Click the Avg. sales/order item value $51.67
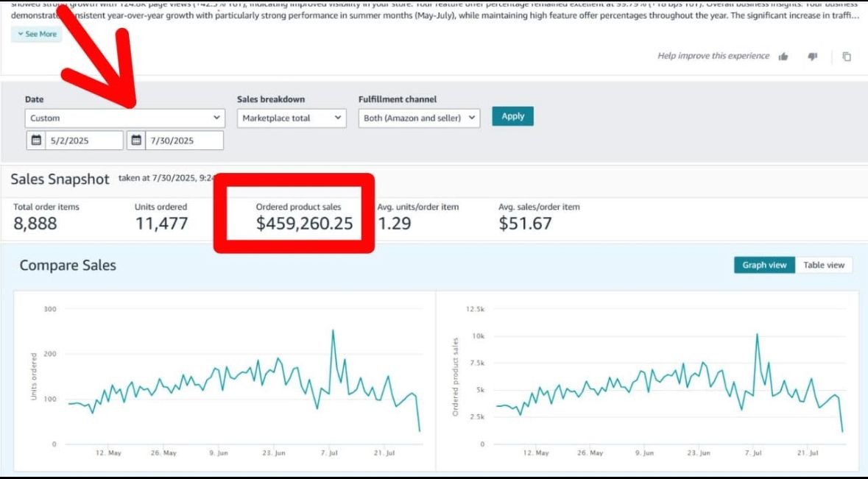The height and width of the screenshot is (479, 868). pos(525,224)
